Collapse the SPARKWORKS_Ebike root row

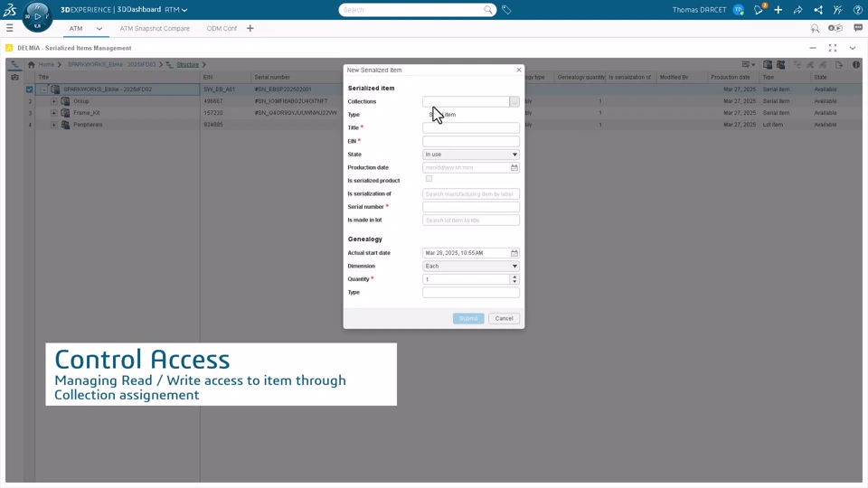(x=44, y=89)
